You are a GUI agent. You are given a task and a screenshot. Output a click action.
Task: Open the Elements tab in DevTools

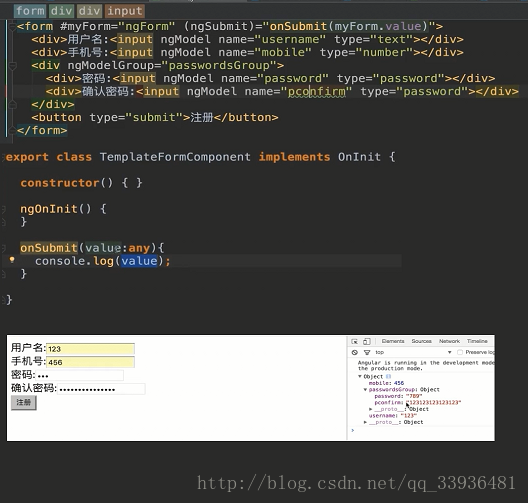click(393, 341)
